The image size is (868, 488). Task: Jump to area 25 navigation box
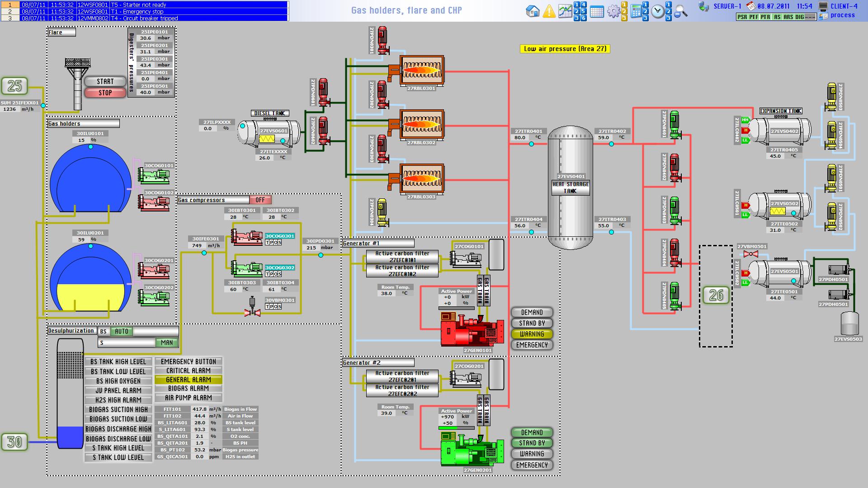click(14, 86)
